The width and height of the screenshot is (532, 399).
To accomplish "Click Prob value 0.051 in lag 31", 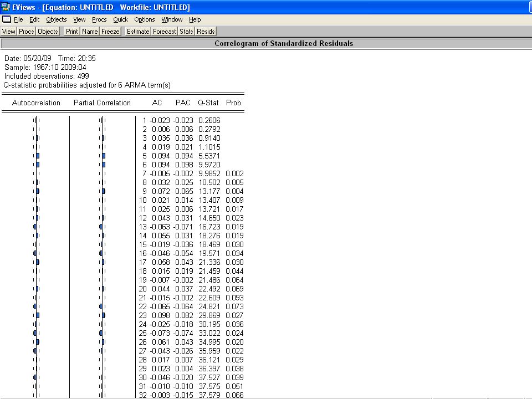I will 234,386.
